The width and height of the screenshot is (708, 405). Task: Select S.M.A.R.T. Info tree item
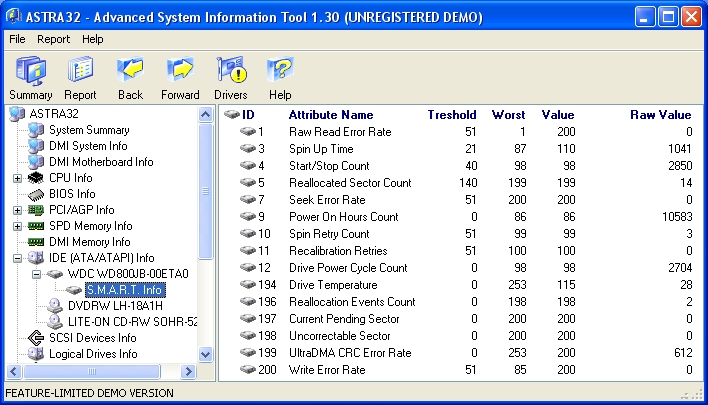[x=124, y=290]
